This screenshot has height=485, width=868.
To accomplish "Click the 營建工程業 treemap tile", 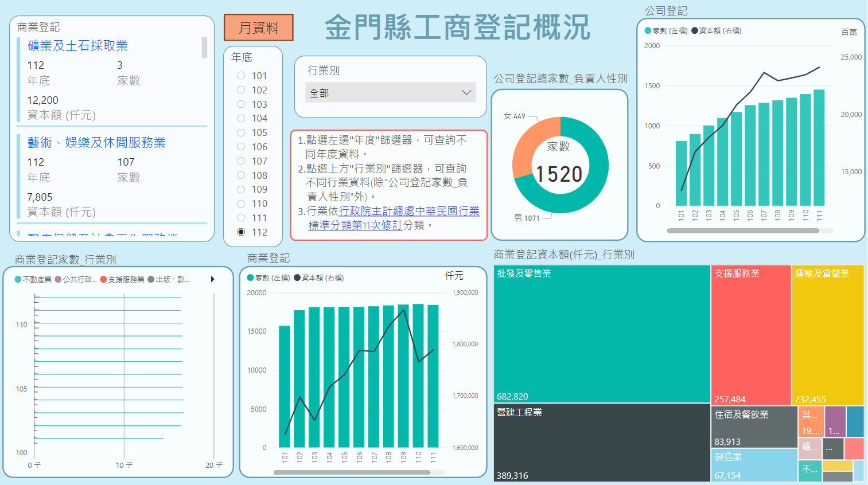I will pyautogui.click(x=602, y=443).
